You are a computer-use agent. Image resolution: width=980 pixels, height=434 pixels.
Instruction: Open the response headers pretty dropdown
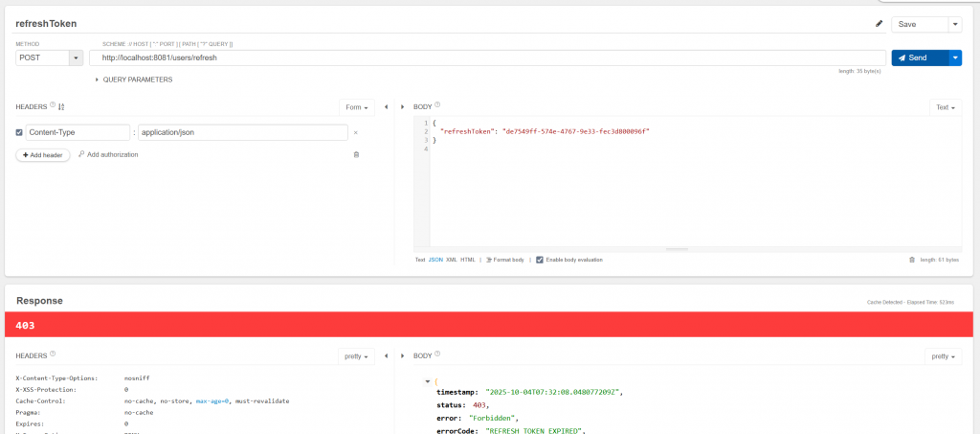click(356, 356)
